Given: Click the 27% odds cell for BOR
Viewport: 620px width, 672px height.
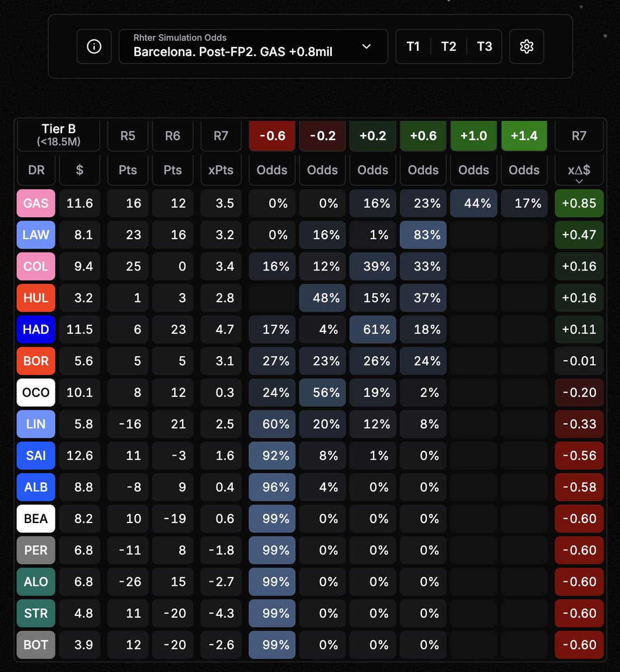Looking at the screenshot, I should click(x=272, y=361).
